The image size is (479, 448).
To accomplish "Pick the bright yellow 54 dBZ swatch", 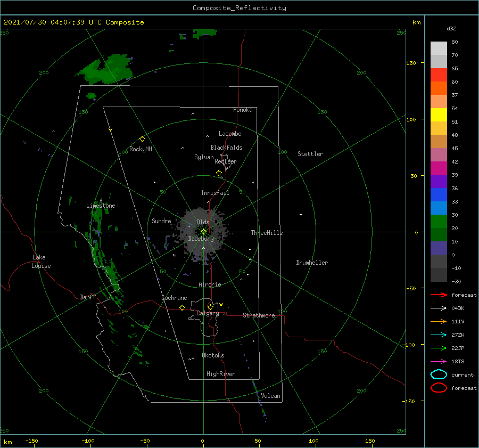I will point(439,115).
